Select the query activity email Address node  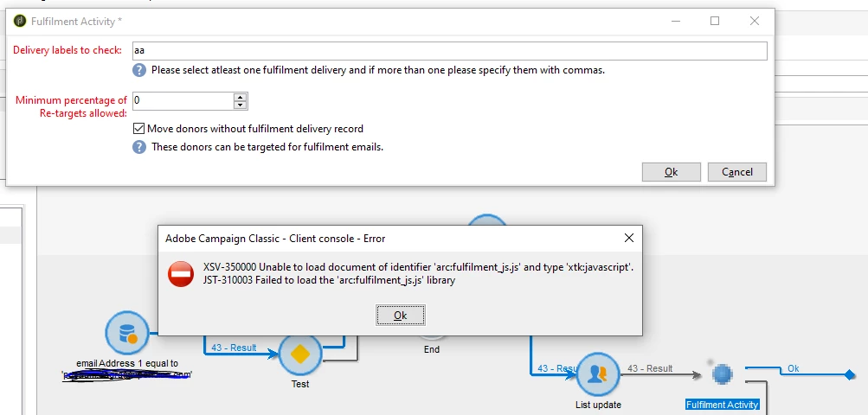tap(127, 333)
